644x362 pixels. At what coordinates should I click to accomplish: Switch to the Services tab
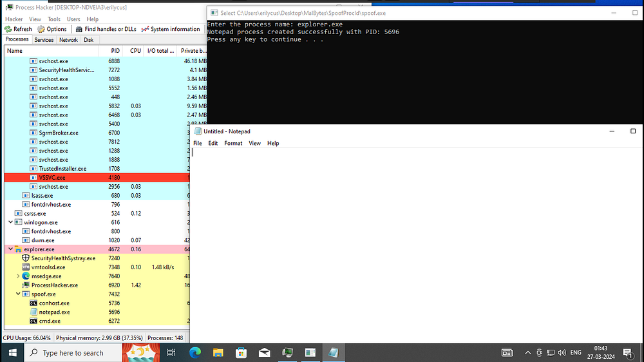tap(44, 40)
